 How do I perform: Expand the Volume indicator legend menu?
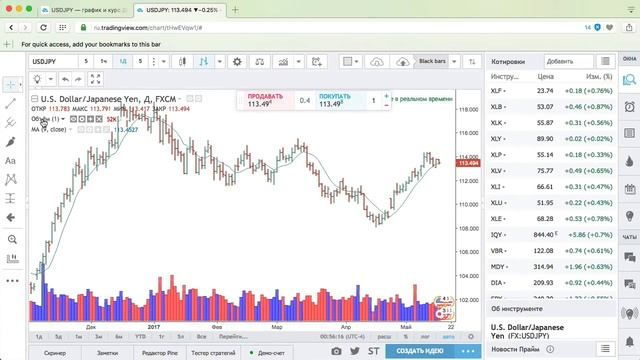pos(63,119)
